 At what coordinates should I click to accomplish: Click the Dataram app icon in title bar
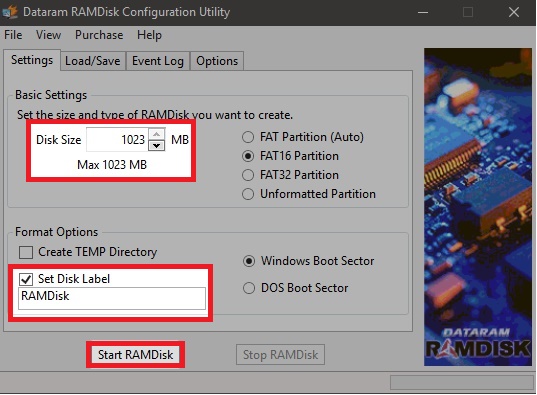tap(10, 12)
